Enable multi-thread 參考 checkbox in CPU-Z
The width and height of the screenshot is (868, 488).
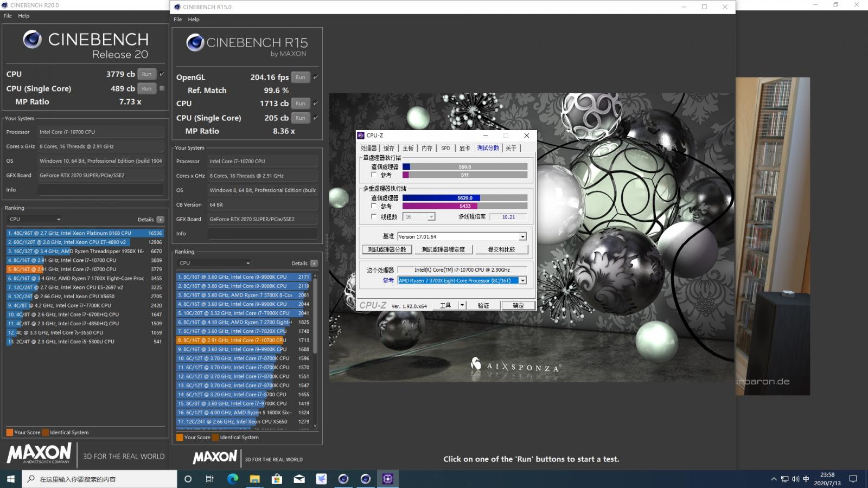[x=374, y=206]
